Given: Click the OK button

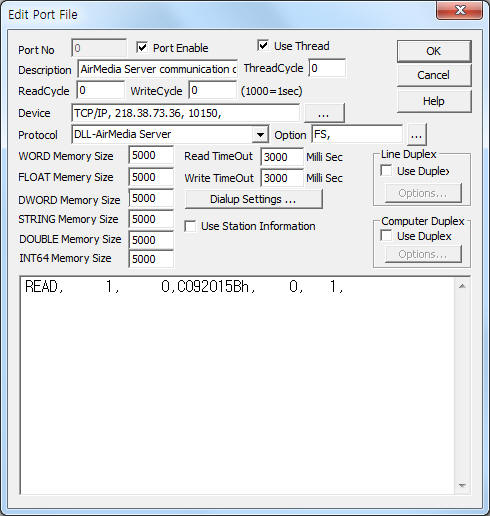Looking at the screenshot, I should tap(434, 51).
